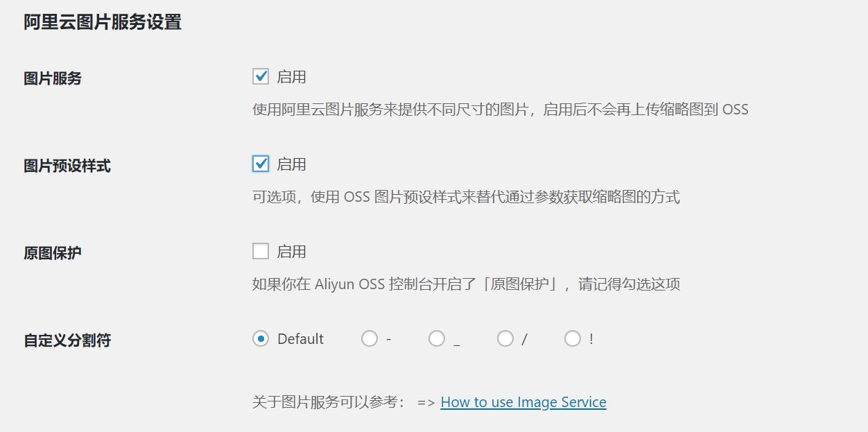This screenshot has height=432, width=868.
Task: Enable the 原图保护 checkbox
Action: coord(260,251)
